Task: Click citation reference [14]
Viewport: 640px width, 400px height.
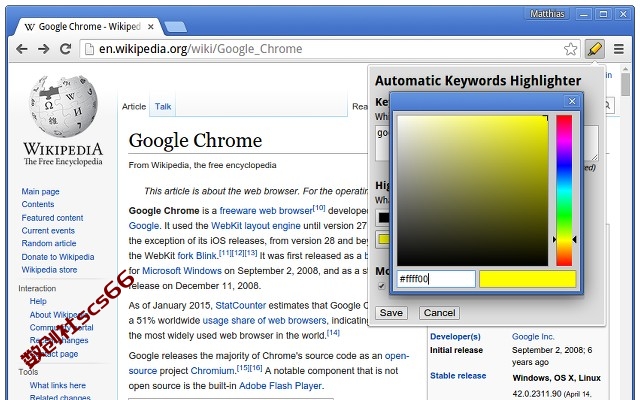Action: (333, 333)
